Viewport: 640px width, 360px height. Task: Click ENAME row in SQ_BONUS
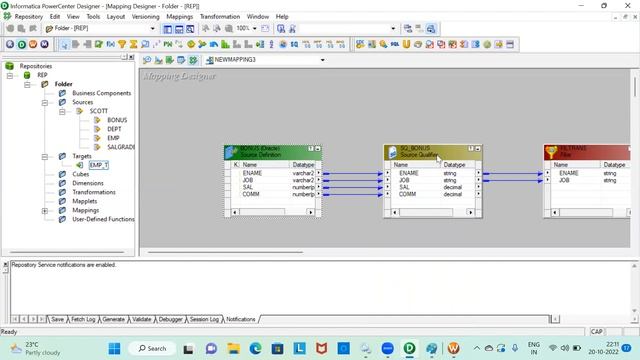tap(433, 173)
